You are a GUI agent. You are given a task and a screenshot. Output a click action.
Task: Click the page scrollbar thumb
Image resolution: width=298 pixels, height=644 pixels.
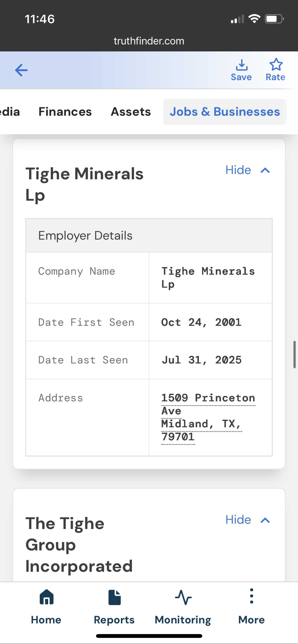(x=294, y=354)
